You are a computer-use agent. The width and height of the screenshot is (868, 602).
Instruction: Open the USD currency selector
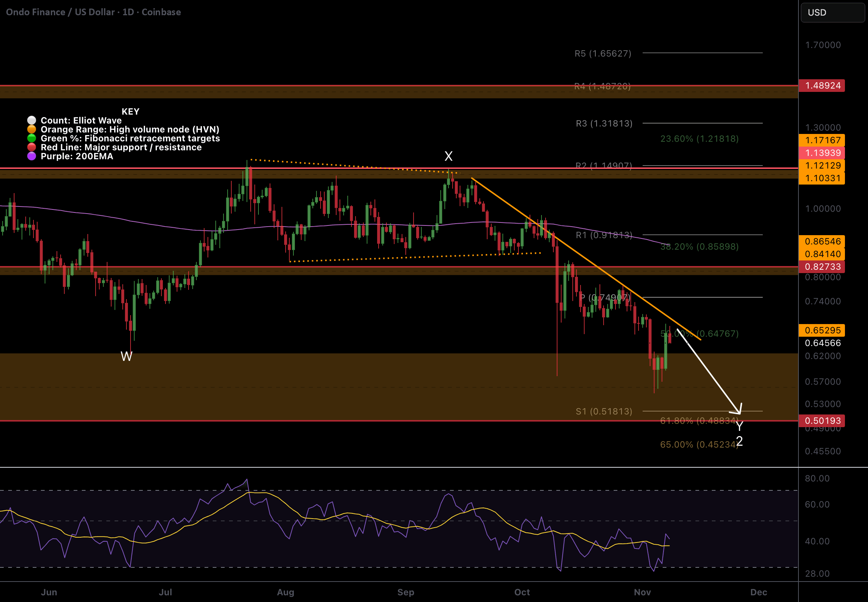[832, 12]
